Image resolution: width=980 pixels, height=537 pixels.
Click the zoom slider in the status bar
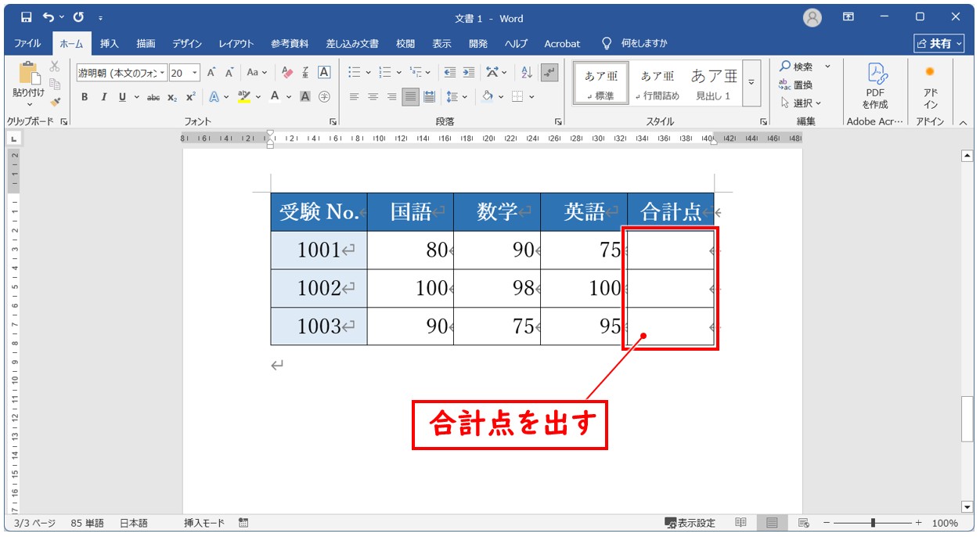873,523
